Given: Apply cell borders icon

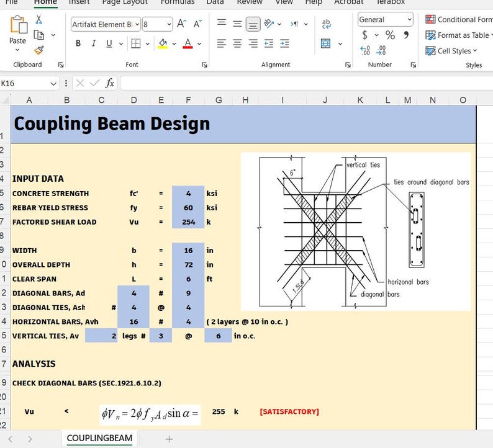Looking at the screenshot, I should [135, 43].
